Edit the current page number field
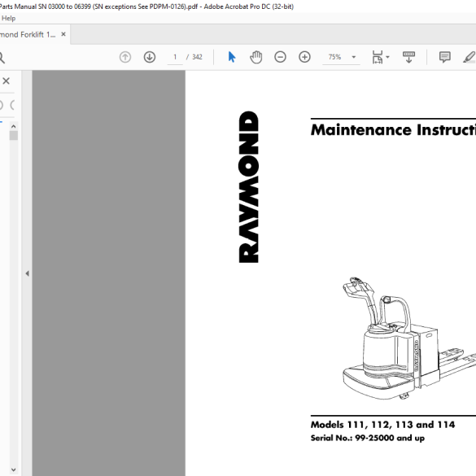The width and height of the screenshot is (476, 476). click(x=175, y=57)
